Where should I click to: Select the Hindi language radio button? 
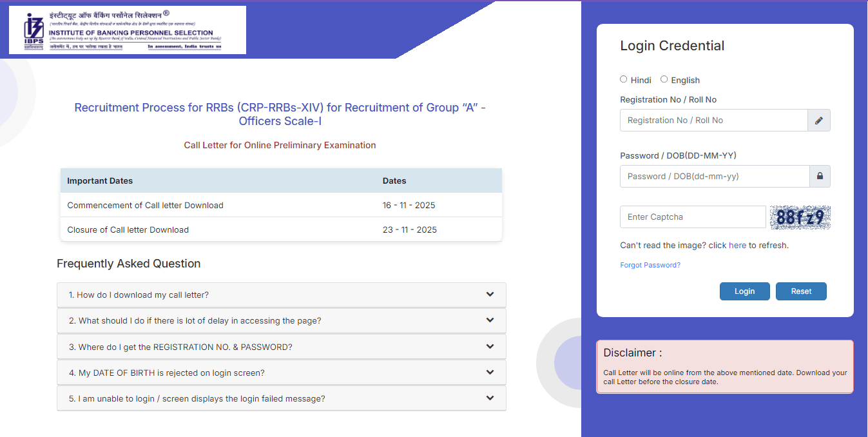pos(623,79)
